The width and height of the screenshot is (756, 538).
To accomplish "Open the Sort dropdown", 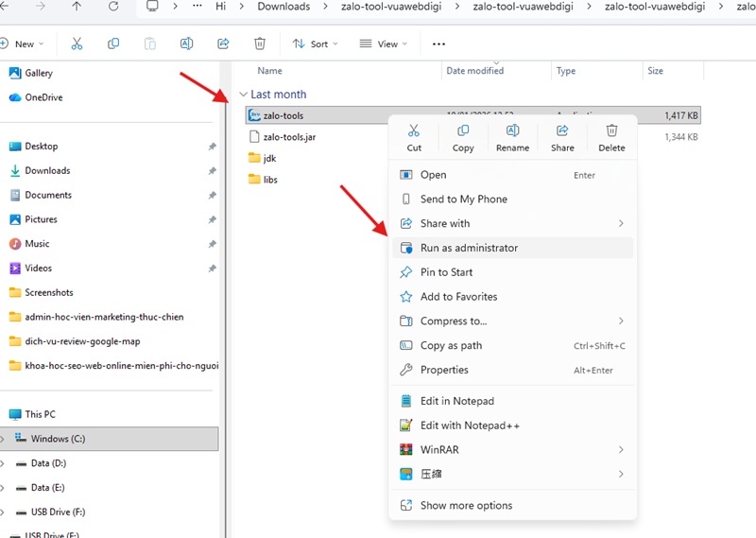I will (316, 43).
